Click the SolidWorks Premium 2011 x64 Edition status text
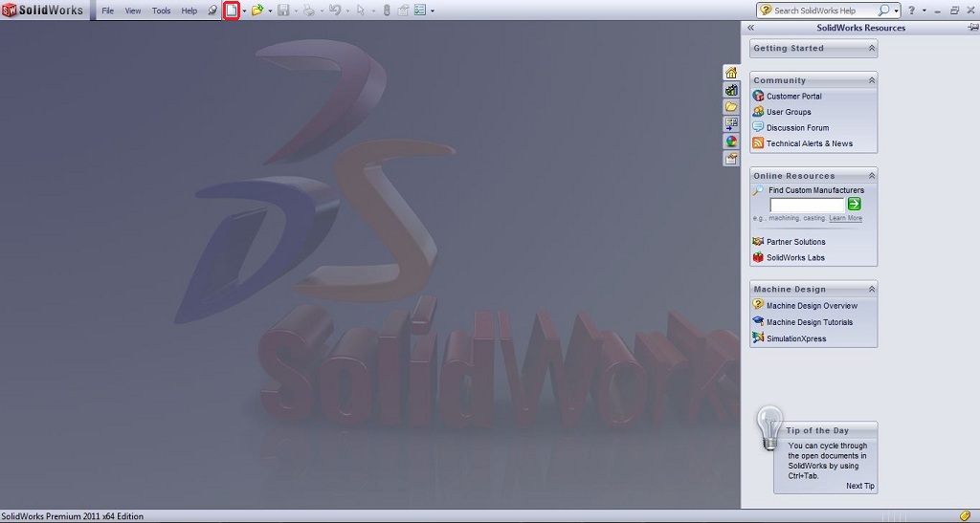This screenshot has height=523, width=980. coord(73,516)
